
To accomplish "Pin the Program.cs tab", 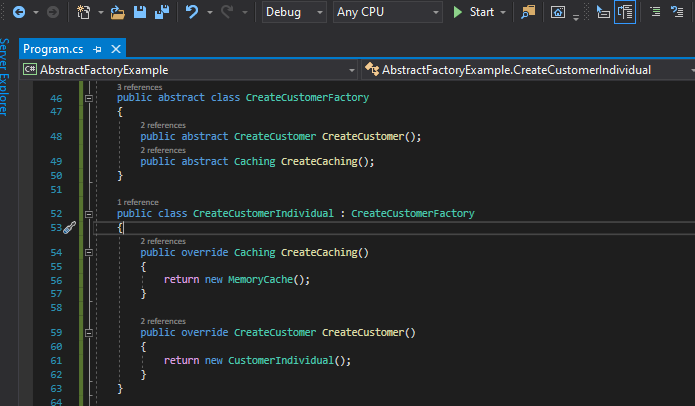I will pos(98,49).
